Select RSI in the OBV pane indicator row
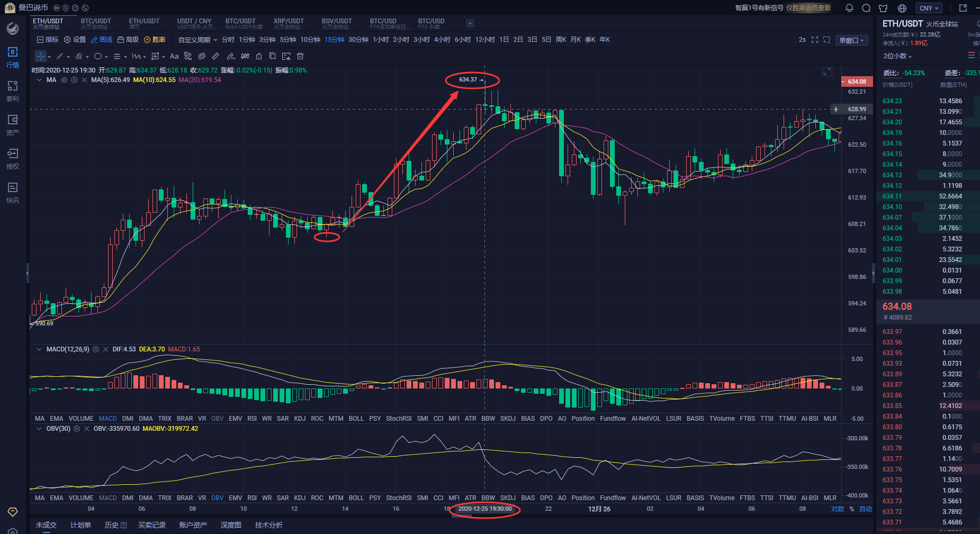The image size is (980, 534). [252, 498]
